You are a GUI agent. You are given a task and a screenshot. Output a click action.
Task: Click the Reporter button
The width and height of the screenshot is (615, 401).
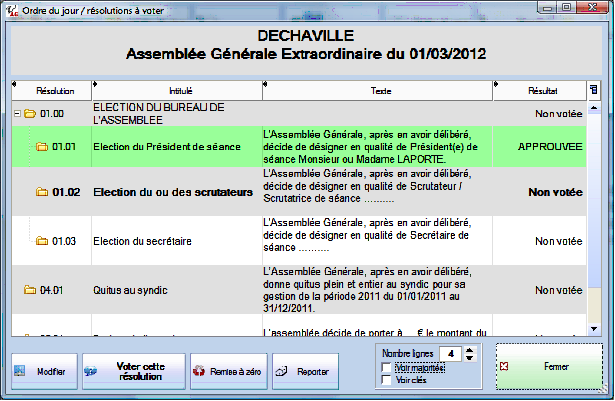305,371
